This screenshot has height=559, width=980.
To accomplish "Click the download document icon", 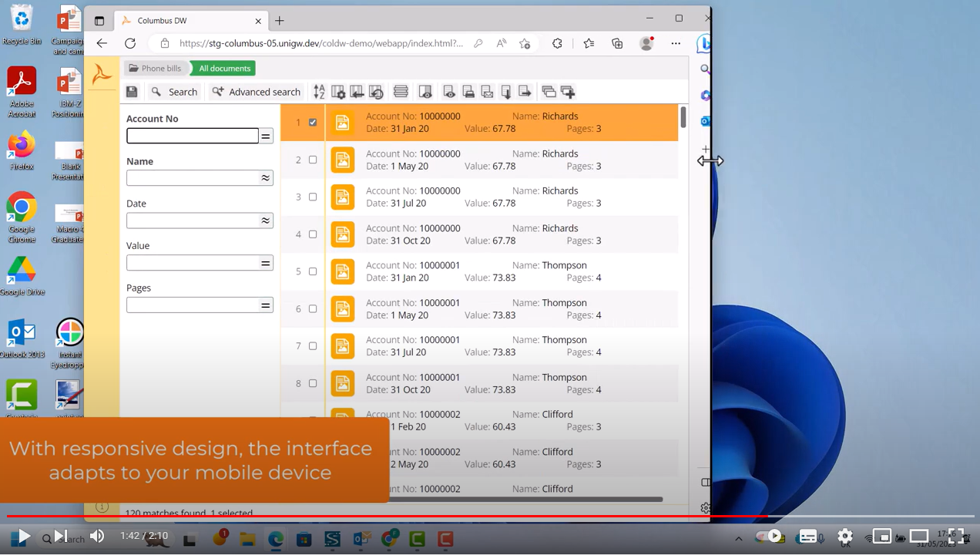I will click(506, 92).
